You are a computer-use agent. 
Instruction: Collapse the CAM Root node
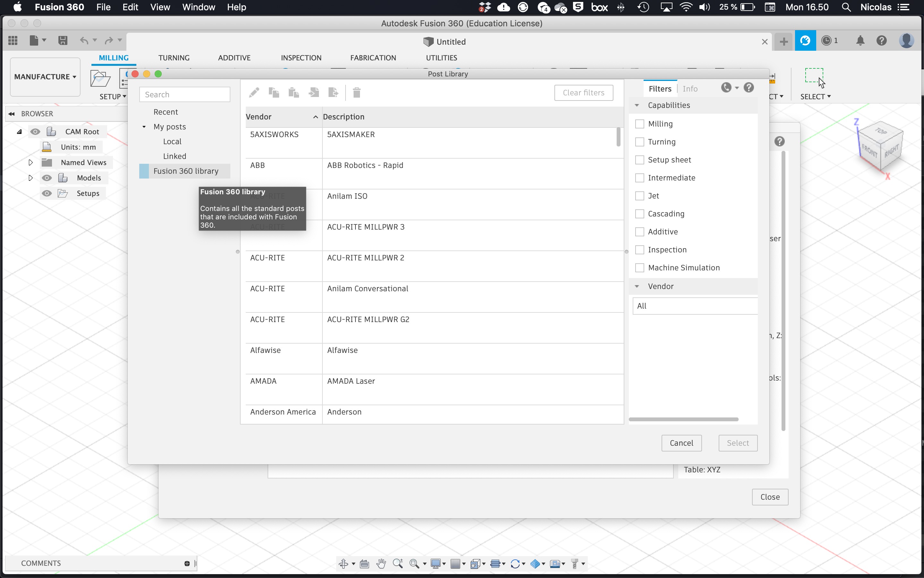(x=19, y=132)
